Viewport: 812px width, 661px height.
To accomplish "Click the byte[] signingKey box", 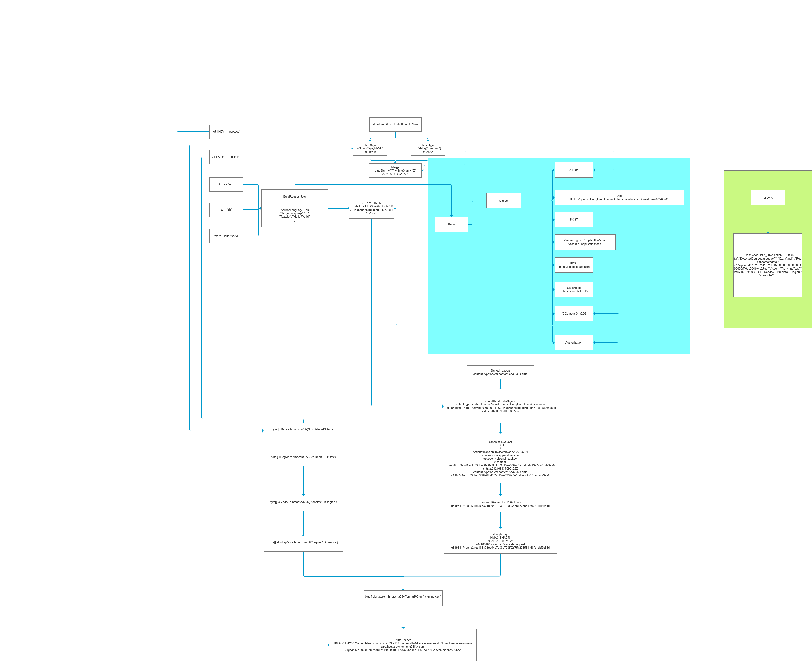I will tap(303, 544).
